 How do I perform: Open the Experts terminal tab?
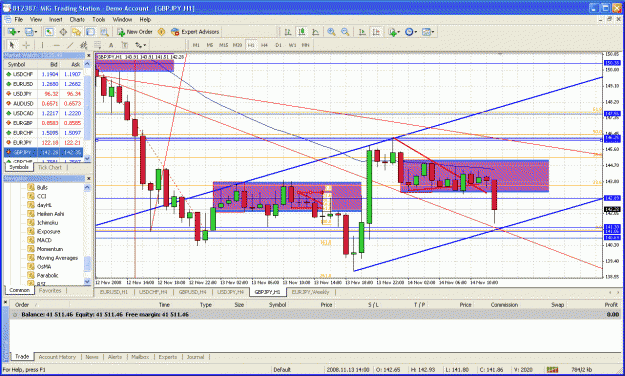pos(167,357)
